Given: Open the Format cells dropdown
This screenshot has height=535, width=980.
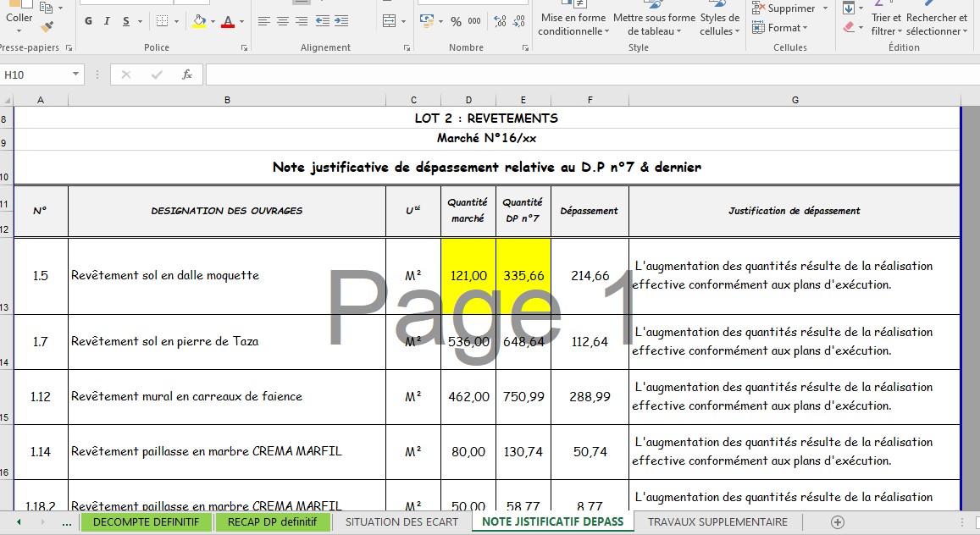Looking at the screenshot, I should click(786, 28).
